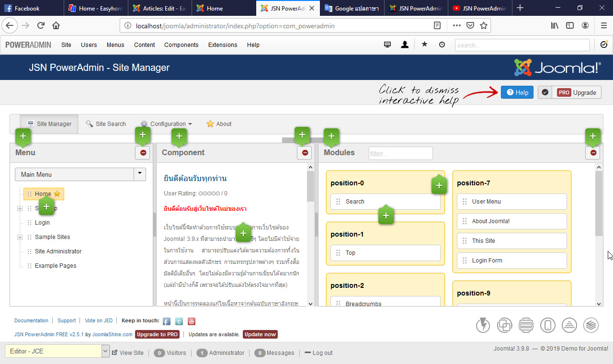Dismiss interactive help with the dark checkmark toggle

click(x=545, y=92)
